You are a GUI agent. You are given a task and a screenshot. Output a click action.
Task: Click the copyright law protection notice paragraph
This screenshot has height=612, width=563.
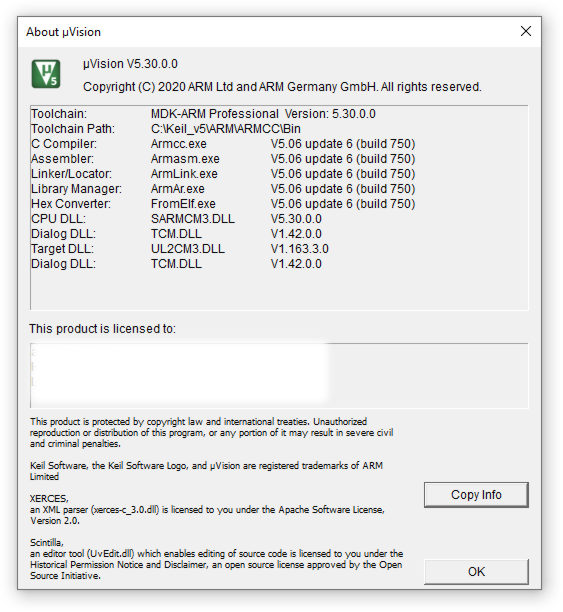click(212, 432)
